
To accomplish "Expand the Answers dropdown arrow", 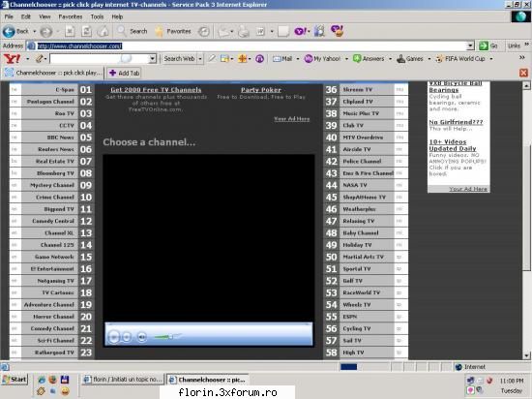I will 390,59.
